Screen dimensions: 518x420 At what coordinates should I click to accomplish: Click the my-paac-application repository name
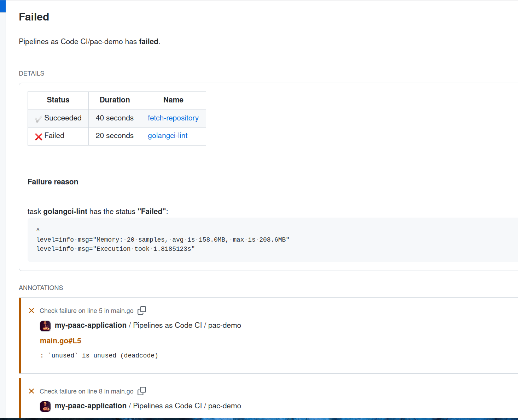point(91,325)
